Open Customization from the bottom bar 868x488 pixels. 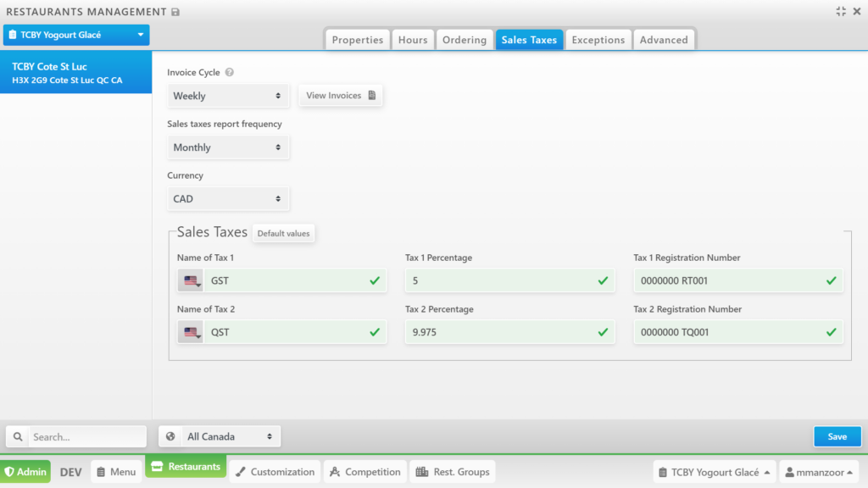[x=275, y=472]
